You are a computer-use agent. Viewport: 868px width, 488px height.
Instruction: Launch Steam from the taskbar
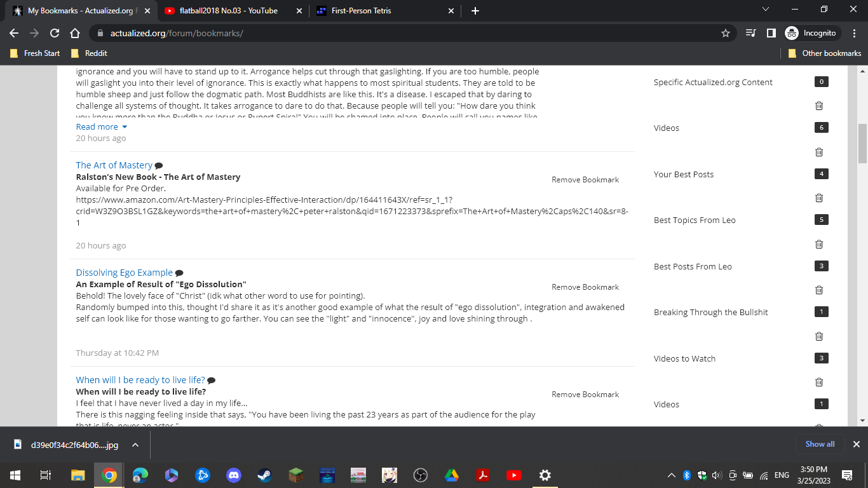pos(264,475)
